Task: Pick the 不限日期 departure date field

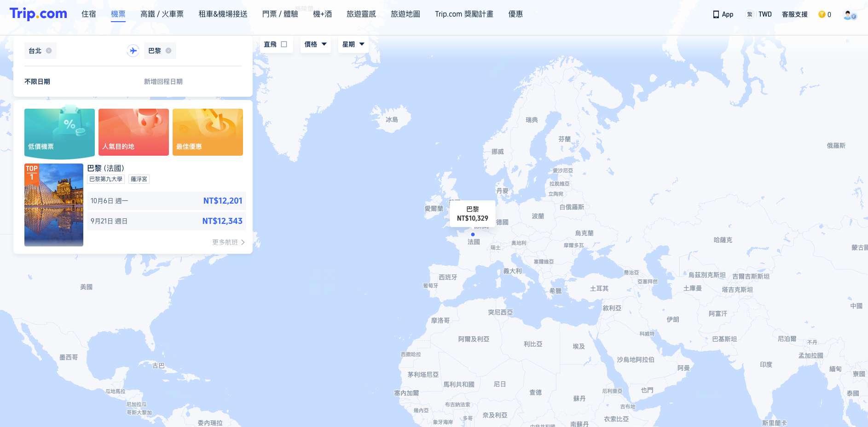Action: pos(37,82)
